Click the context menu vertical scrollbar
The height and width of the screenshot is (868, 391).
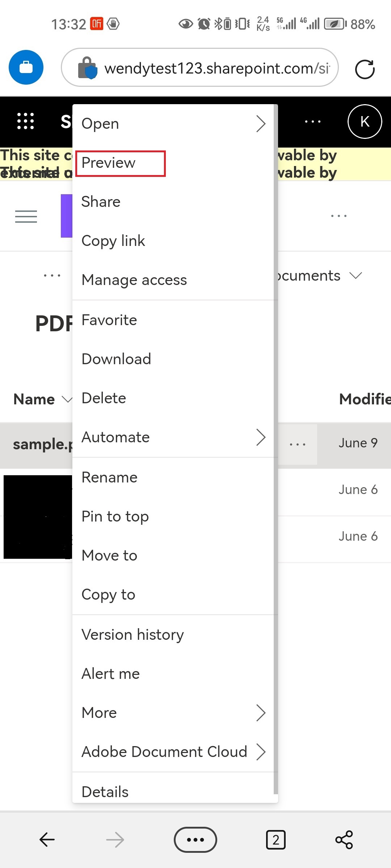coord(276,448)
